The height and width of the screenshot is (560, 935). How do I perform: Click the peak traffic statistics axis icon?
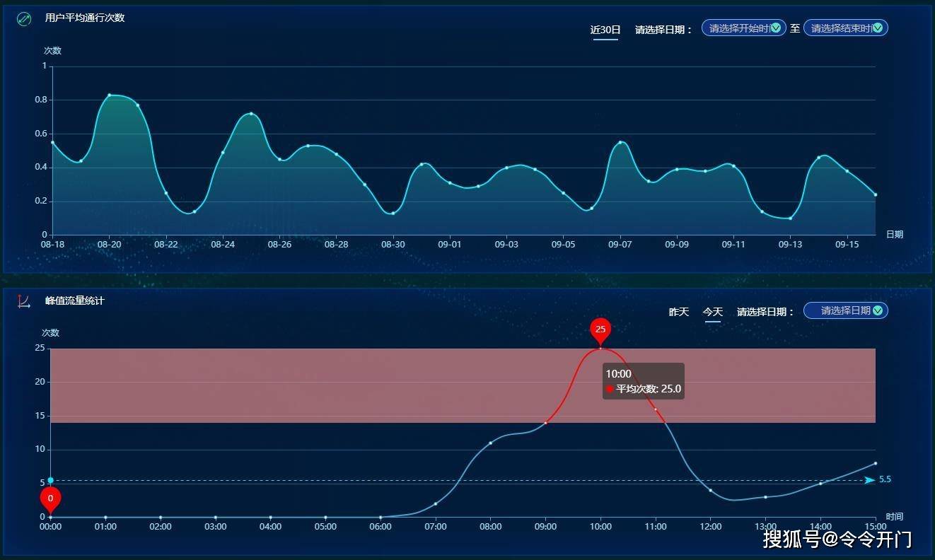pos(24,301)
